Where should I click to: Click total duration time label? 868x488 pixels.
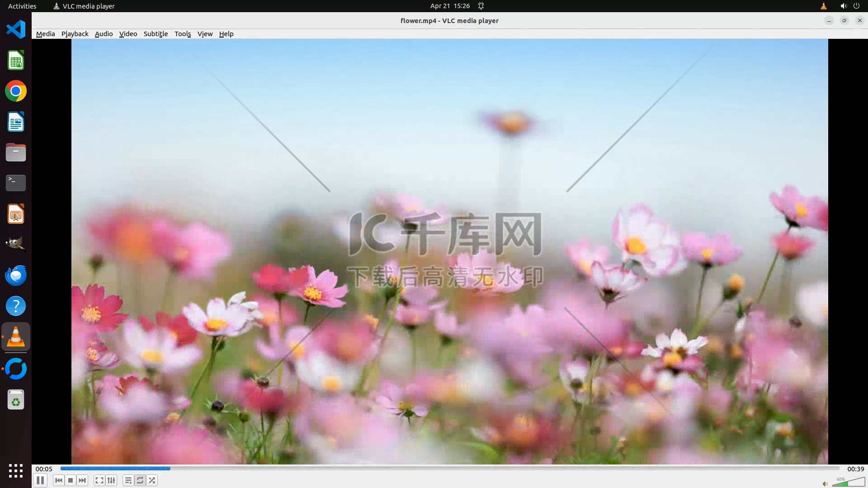tap(855, 469)
